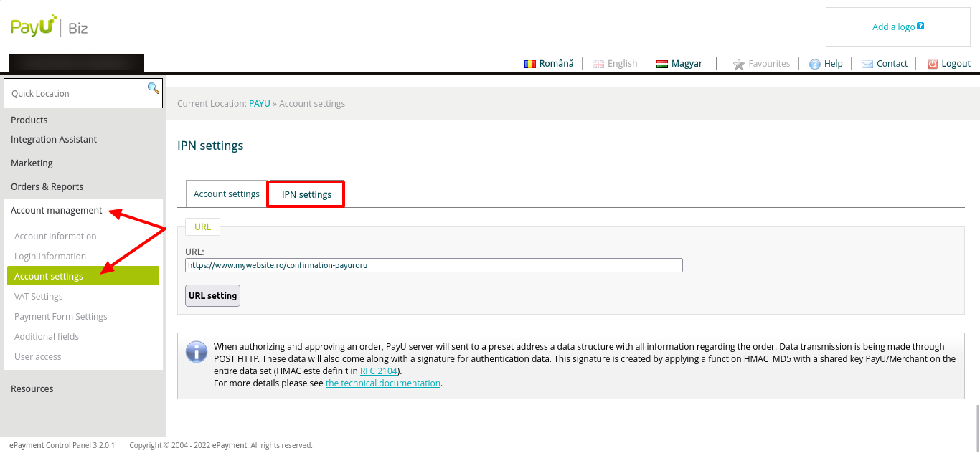
Task: Click the Add a logo help icon
Action: tap(920, 27)
